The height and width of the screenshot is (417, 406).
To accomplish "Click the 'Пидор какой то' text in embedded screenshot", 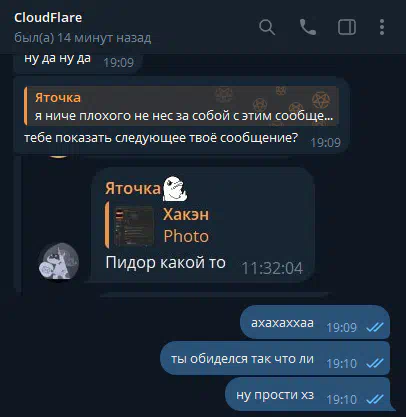I will coord(165,263).
